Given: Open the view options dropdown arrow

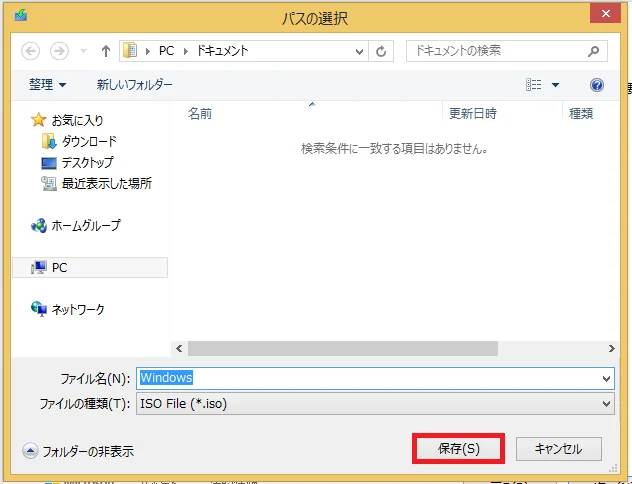Looking at the screenshot, I should point(555,85).
